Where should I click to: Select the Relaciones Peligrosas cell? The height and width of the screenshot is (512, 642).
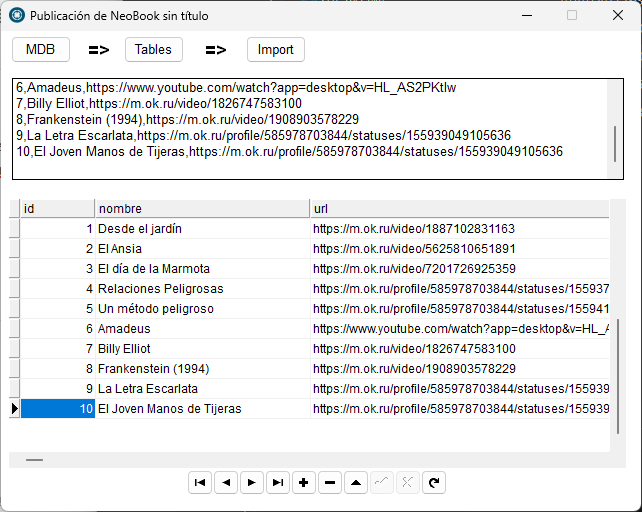click(x=202, y=289)
